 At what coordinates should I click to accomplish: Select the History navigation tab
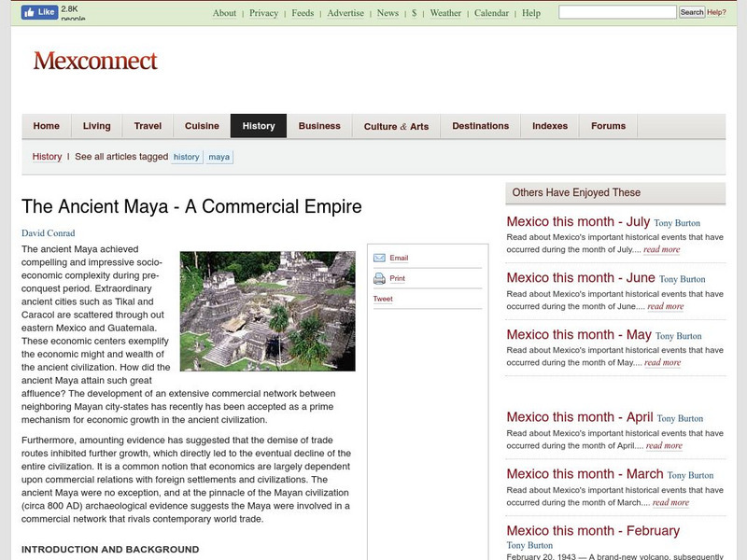coord(259,126)
